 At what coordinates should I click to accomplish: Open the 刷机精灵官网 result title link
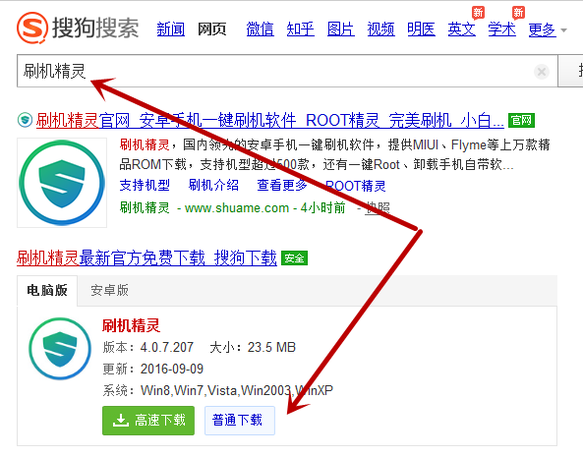(x=270, y=121)
